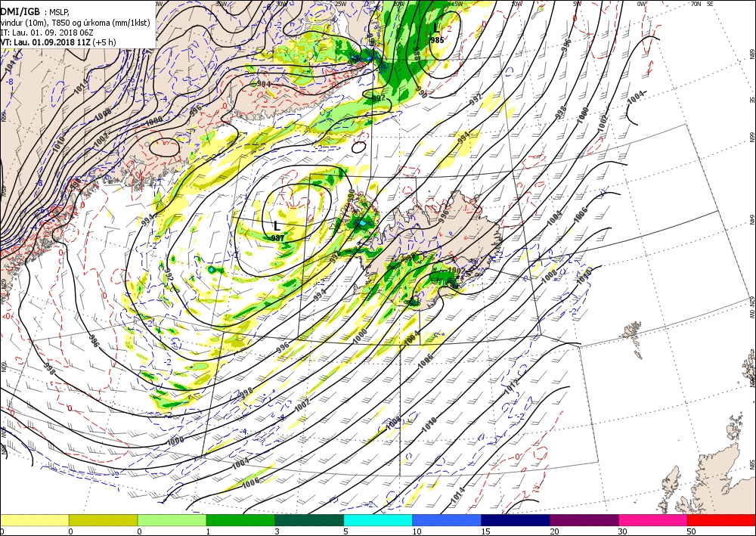
Task: Click the 'VT: Lau. 01.09.2018 11Z (+5 h)' line
Action: [x=58, y=42]
